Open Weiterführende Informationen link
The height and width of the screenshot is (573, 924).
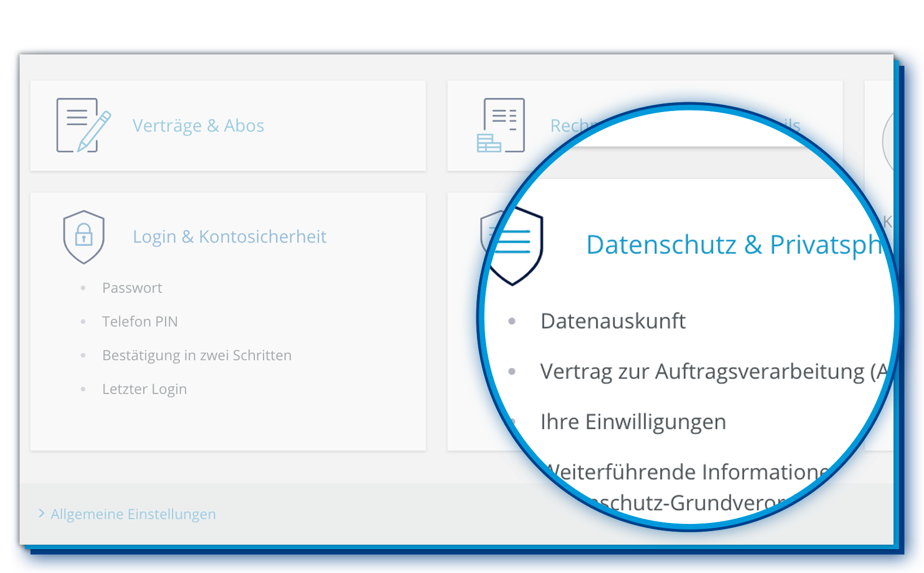tap(687, 472)
